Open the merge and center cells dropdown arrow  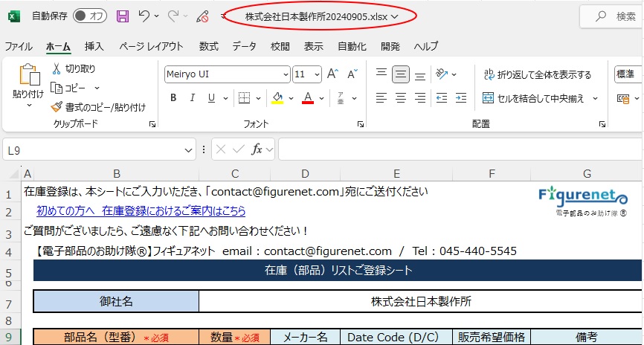595,98
